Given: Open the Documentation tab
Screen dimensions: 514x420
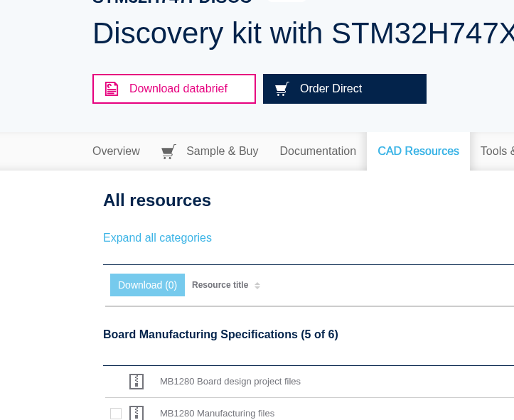Looking at the screenshot, I should (x=318, y=151).
